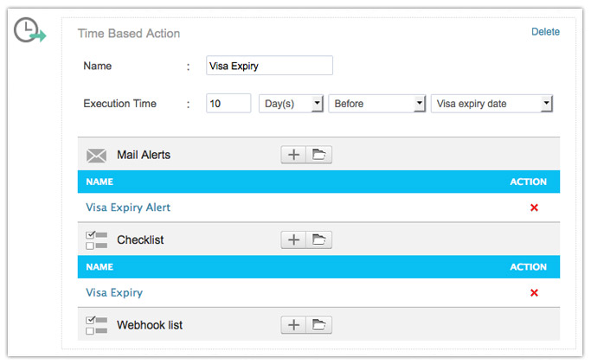Click the Mail Alerts envelope icon
This screenshot has width=591, height=364.
pyautogui.click(x=97, y=156)
